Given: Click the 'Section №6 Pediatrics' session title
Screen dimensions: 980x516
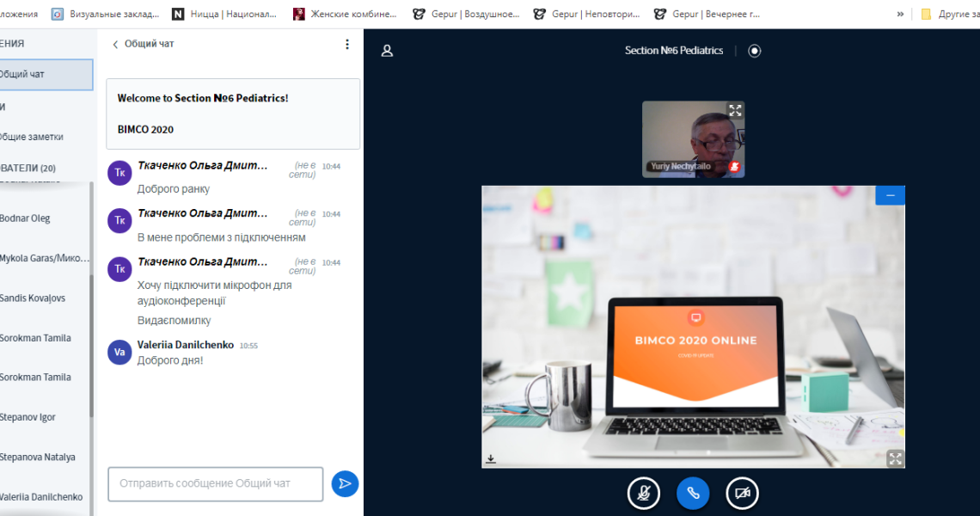Looking at the screenshot, I should pos(674,51).
